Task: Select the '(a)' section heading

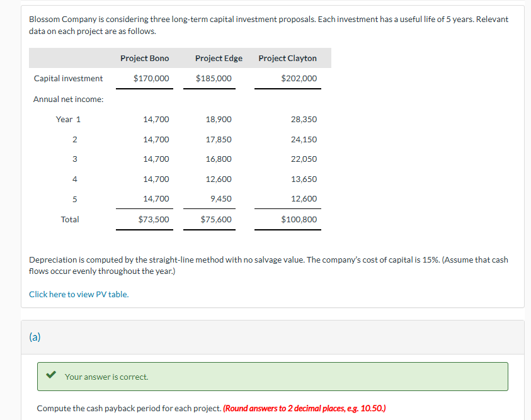Action: [x=35, y=337]
